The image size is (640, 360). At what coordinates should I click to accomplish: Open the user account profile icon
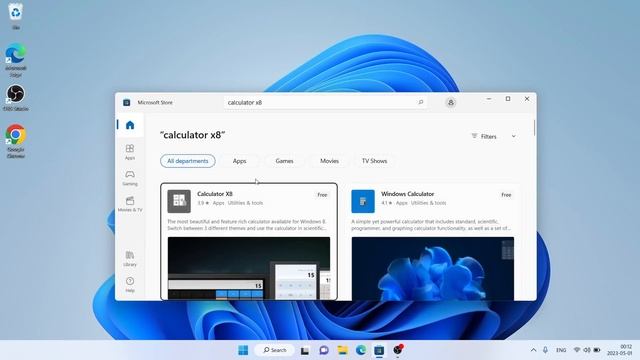(x=451, y=102)
